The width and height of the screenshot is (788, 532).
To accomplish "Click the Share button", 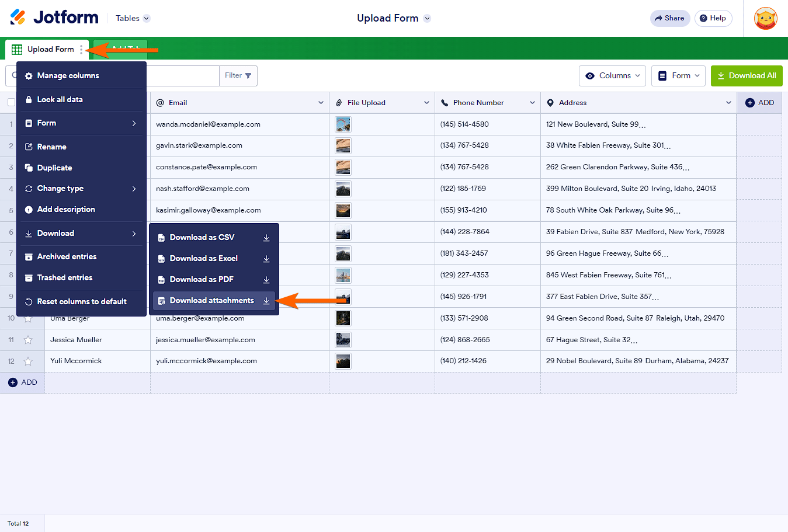I will point(669,18).
